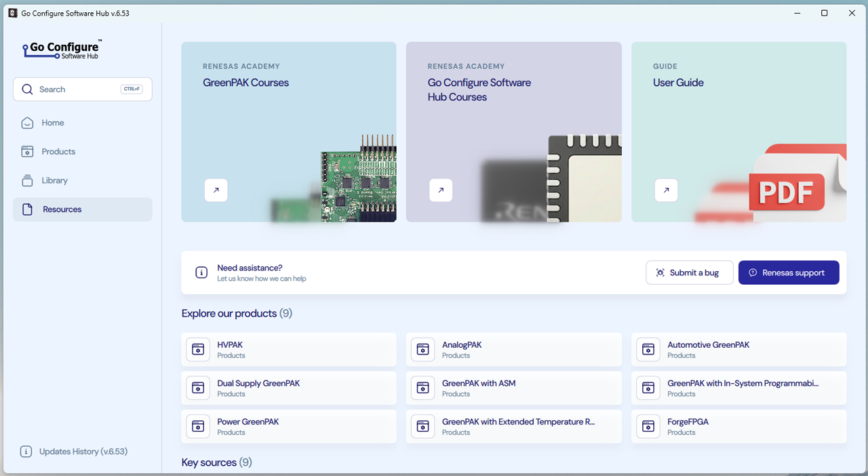868x476 pixels.
Task: Maximize the Go Configure window
Action: [x=825, y=13]
